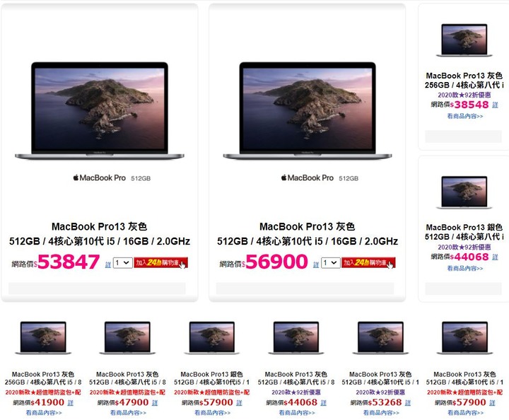Image resolution: width=509 pixels, height=420 pixels.
Task: Open the large $56900 MacBook Pro product image
Action: coord(308,111)
